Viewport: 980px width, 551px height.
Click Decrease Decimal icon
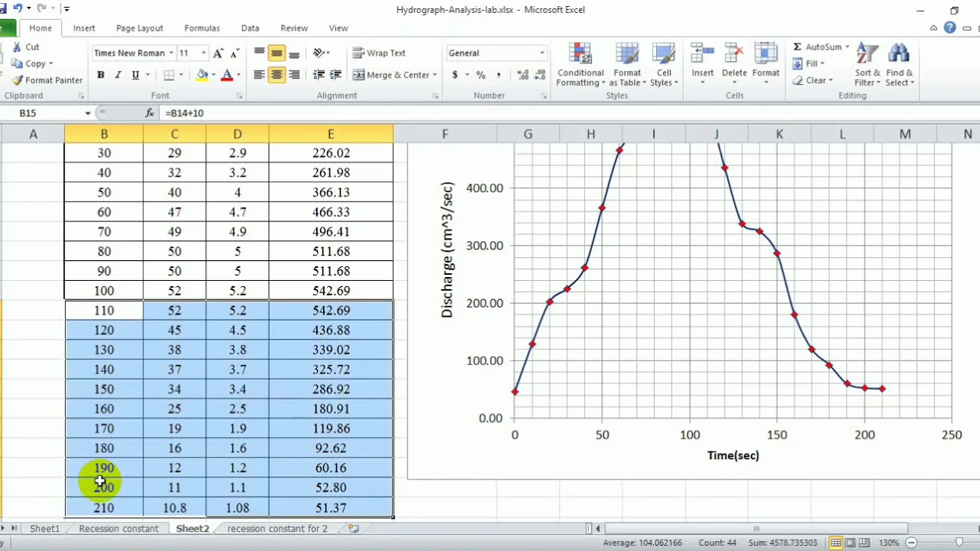(x=541, y=75)
